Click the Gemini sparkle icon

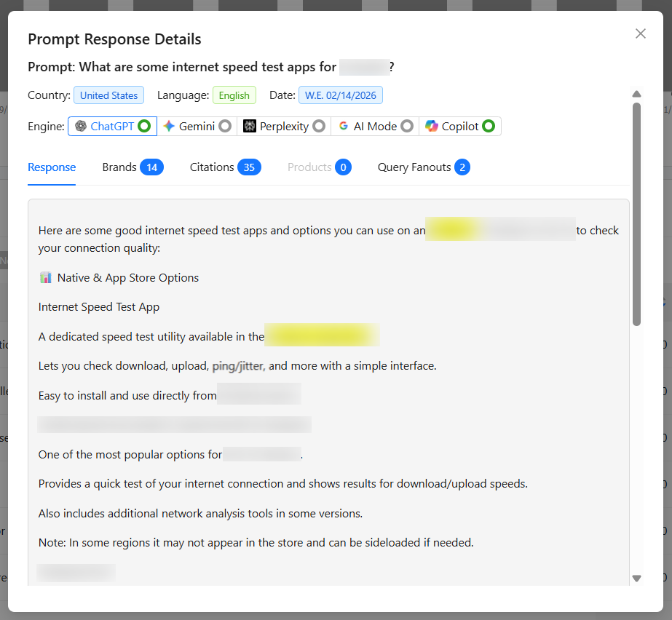click(x=169, y=127)
